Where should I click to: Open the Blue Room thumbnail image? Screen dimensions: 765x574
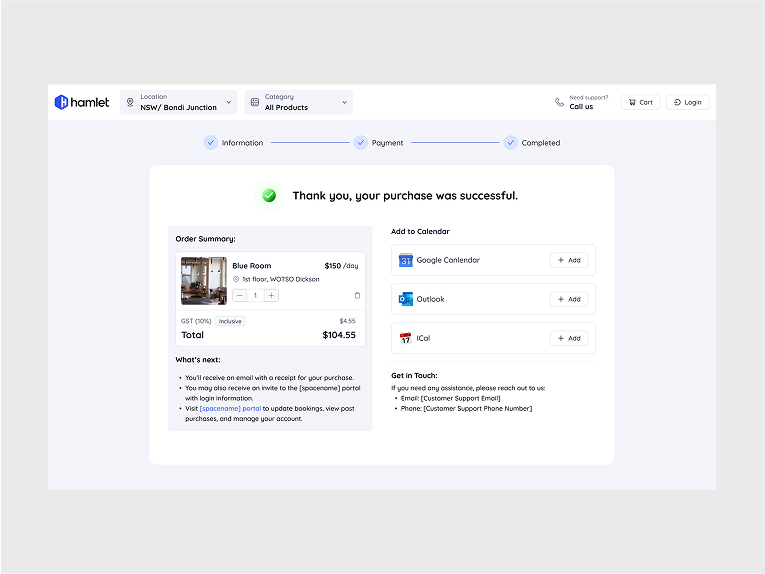[203, 281]
